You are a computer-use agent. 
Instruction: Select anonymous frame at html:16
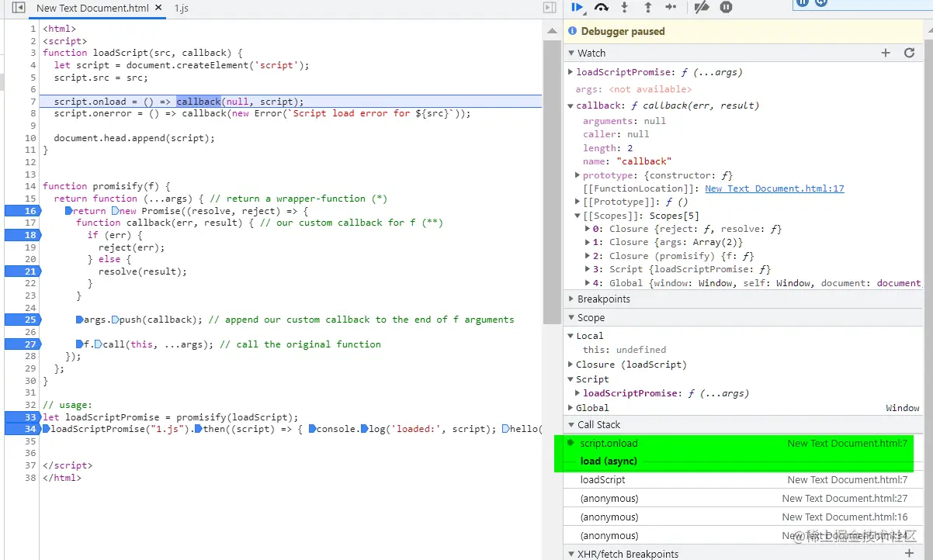(x=743, y=517)
